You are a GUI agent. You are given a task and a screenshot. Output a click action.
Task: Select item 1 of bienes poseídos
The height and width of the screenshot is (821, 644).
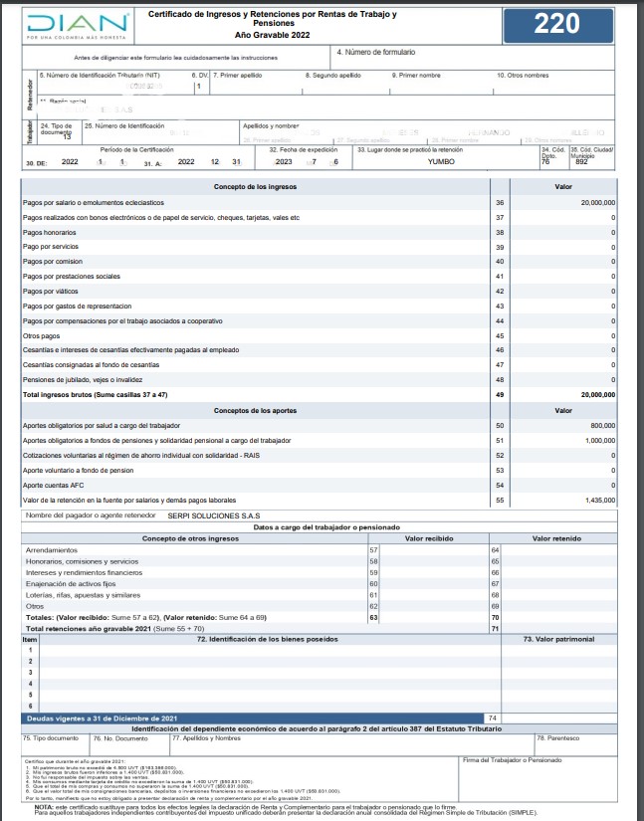tap(270, 650)
